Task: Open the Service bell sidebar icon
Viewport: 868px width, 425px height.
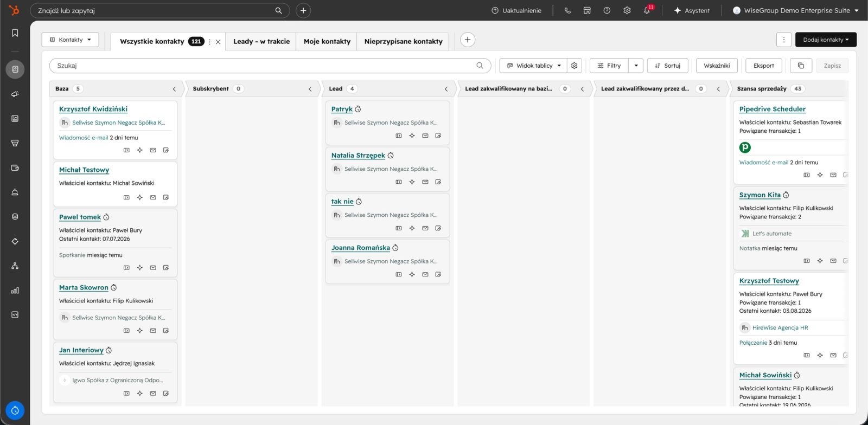Action: pos(15,192)
